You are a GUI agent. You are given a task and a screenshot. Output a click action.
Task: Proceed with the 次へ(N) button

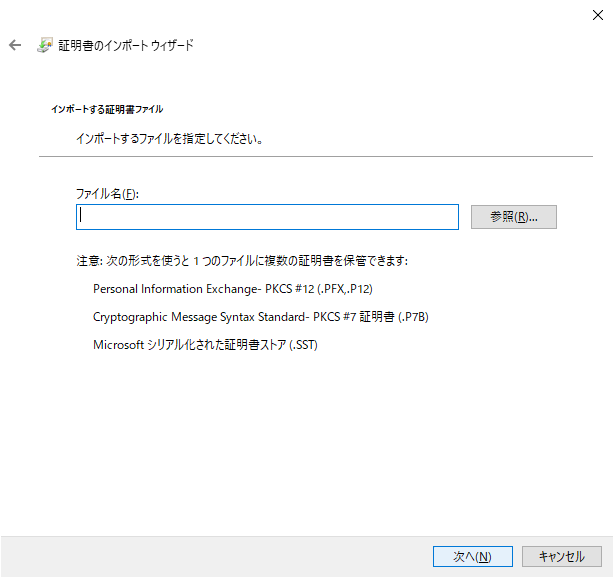[x=473, y=556]
